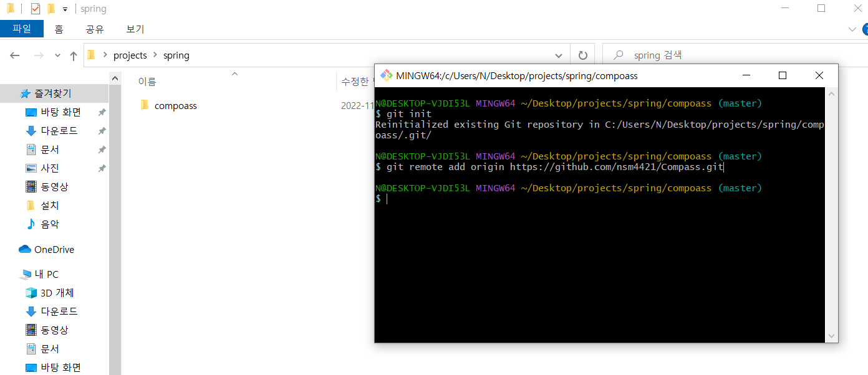Open pinned 사진 folder
The height and width of the screenshot is (375, 868).
click(x=50, y=168)
